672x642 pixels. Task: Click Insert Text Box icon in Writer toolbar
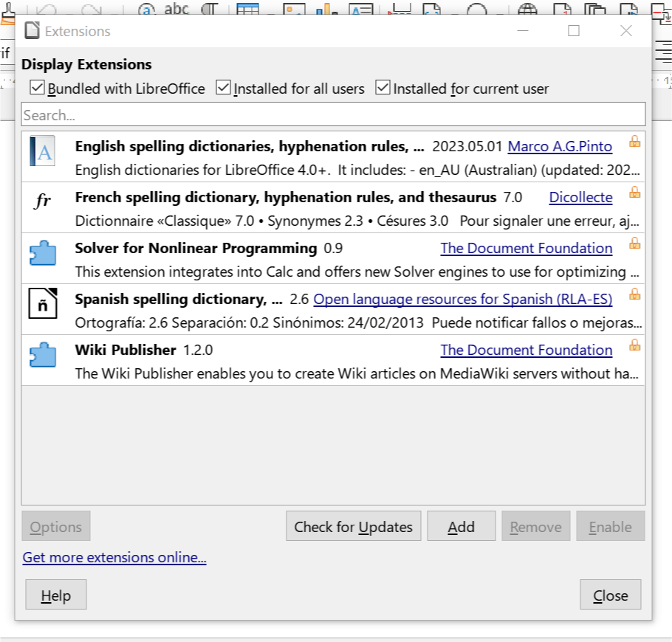point(361,7)
